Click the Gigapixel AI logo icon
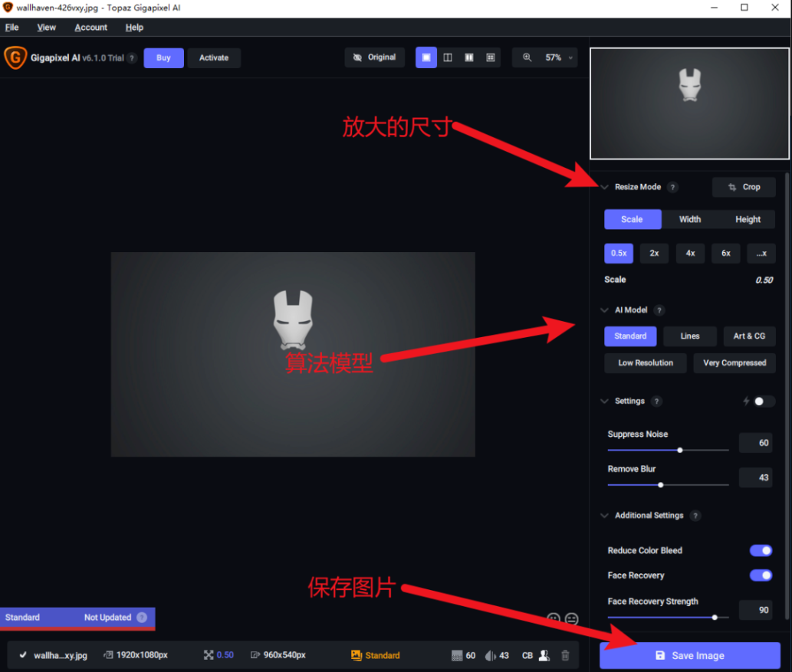The width and height of the screenshot is (792, 672). tap(15, 57)
